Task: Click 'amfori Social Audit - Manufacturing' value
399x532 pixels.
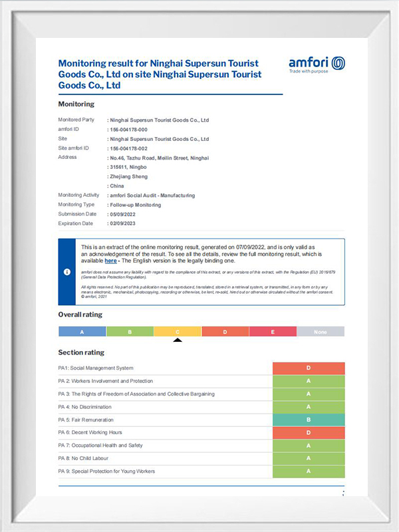Action: pyautogui.click(x=152, y=196)
